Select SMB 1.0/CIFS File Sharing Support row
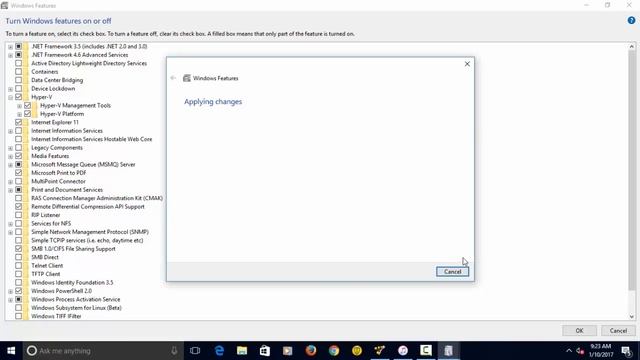 pyautogui.click(x=73, y=249)
